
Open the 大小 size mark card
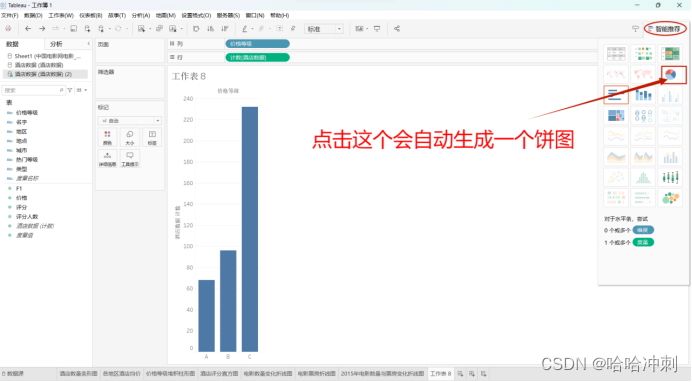130,138
